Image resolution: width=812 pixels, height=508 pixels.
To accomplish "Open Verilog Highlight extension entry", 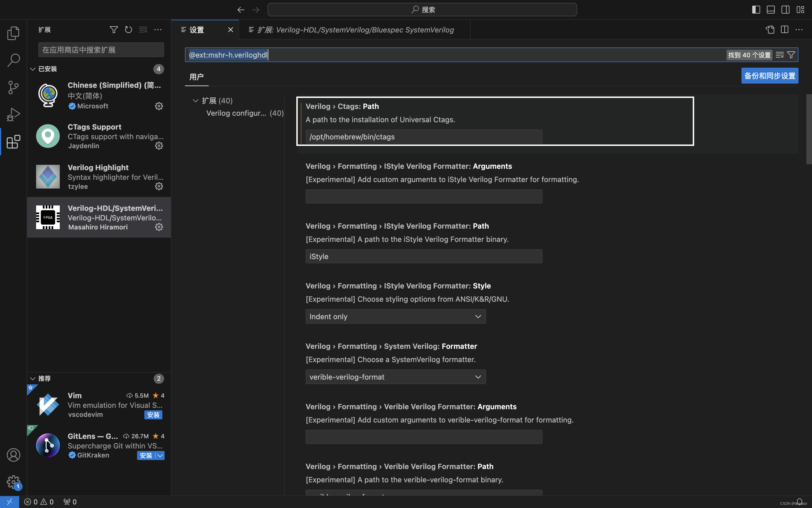I will pos(99,177).
